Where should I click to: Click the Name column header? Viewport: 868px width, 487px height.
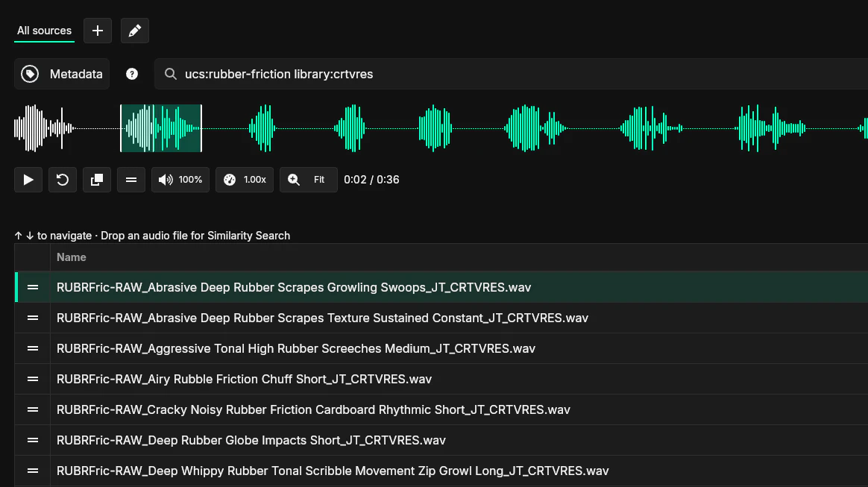72,257
